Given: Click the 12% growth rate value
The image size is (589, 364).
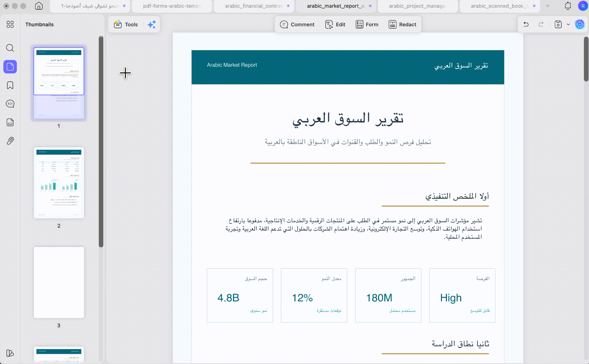Looking at the screenshot, I should pos(302,298).
